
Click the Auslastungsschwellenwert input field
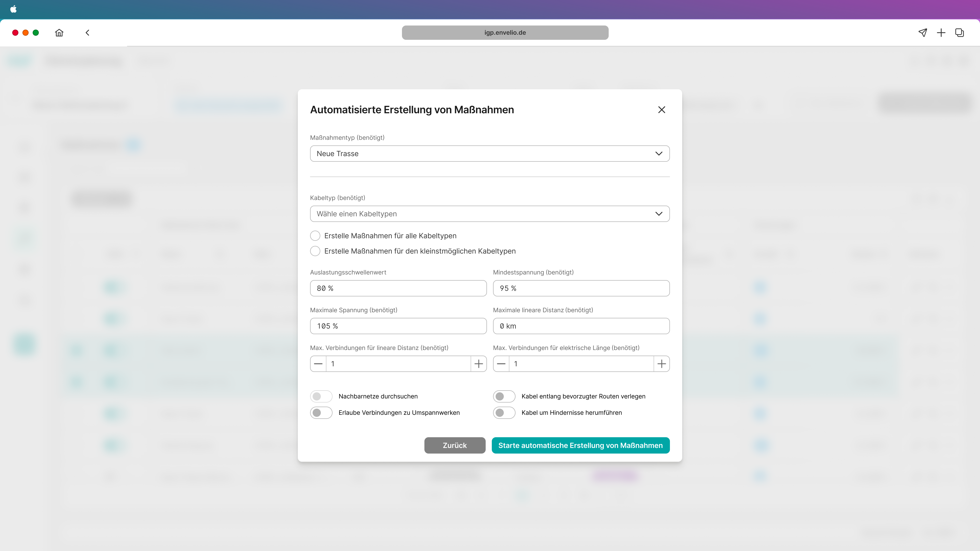pyautogui.click(x=398, y=288)
